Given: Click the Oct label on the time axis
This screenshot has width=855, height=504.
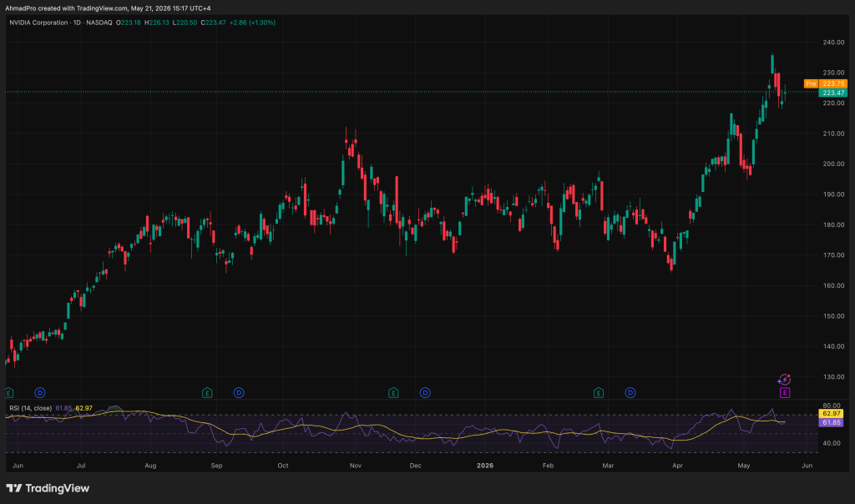Looking at the screenshot, I should [x=282, y=466].
